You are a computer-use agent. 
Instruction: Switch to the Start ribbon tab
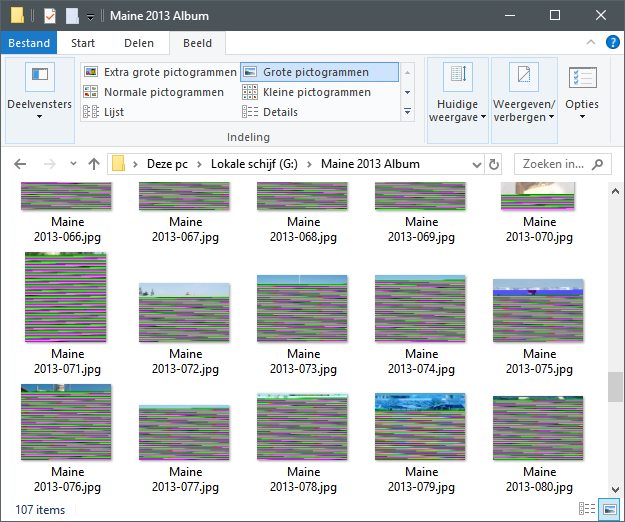83,43
